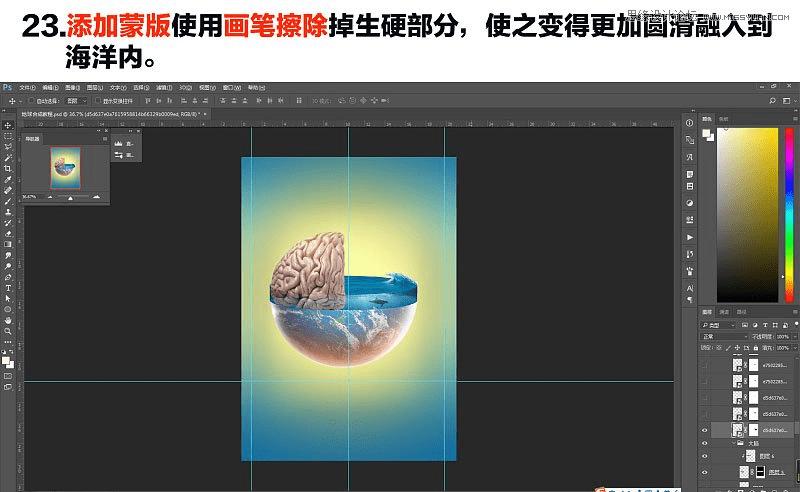Hide the 大脑 group via its eye

pos(705,443)
